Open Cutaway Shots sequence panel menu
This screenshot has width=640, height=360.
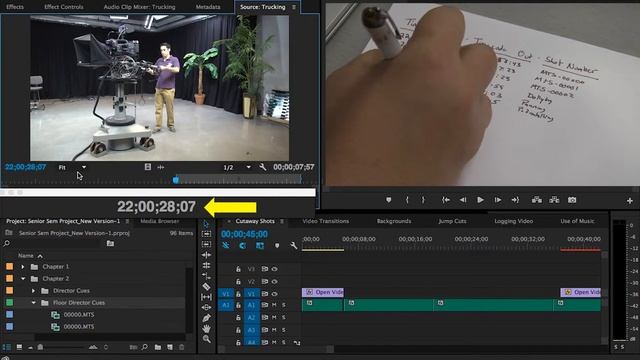tap(282, 221)
